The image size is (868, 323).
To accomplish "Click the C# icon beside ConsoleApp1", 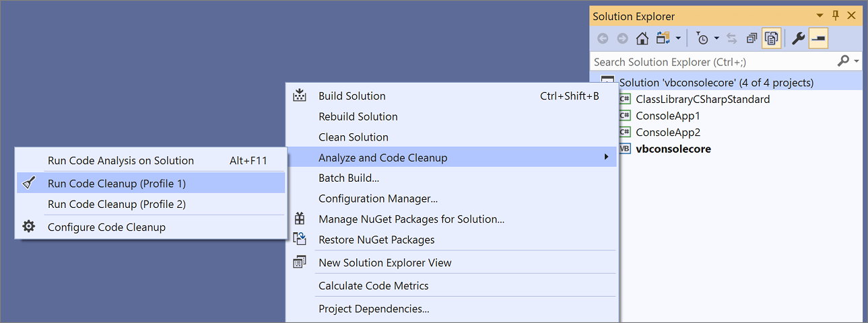I will [x=625, y=116].
